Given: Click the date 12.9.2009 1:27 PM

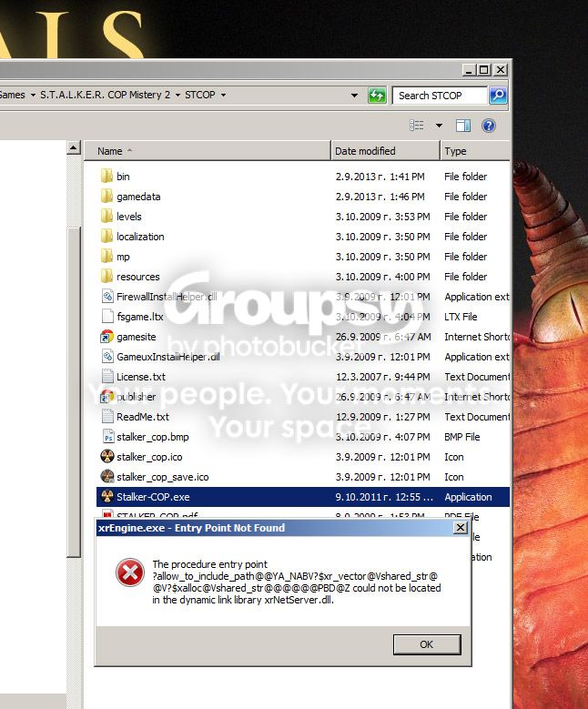Looking at the screenshot, I should click(x=382, y=417).
